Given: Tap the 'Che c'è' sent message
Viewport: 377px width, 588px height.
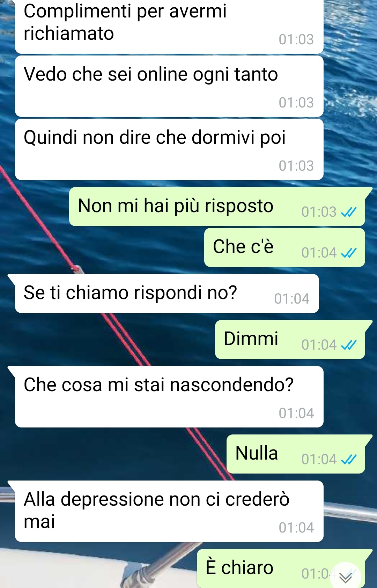Looking at the screenshot, I should (x=284, y=247).
